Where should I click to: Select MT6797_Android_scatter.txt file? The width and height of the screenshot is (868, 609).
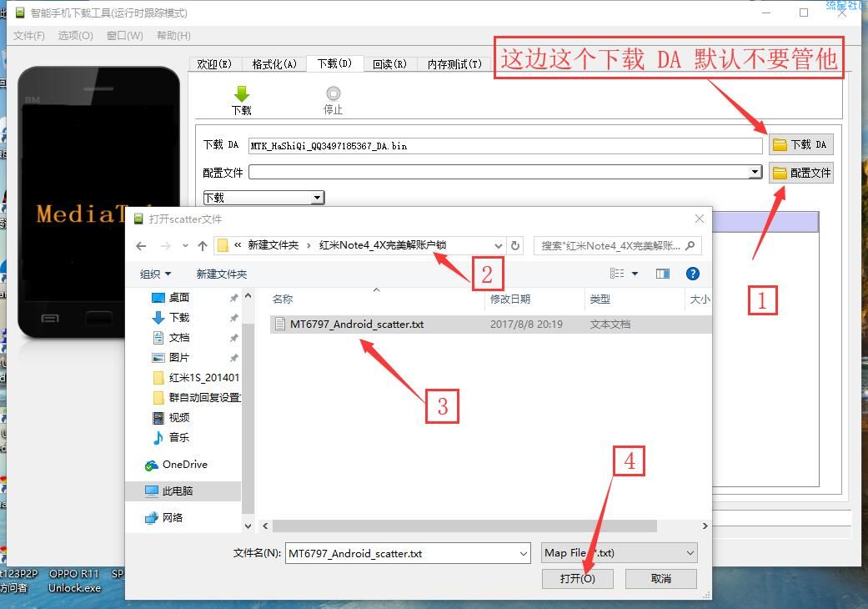356,324
